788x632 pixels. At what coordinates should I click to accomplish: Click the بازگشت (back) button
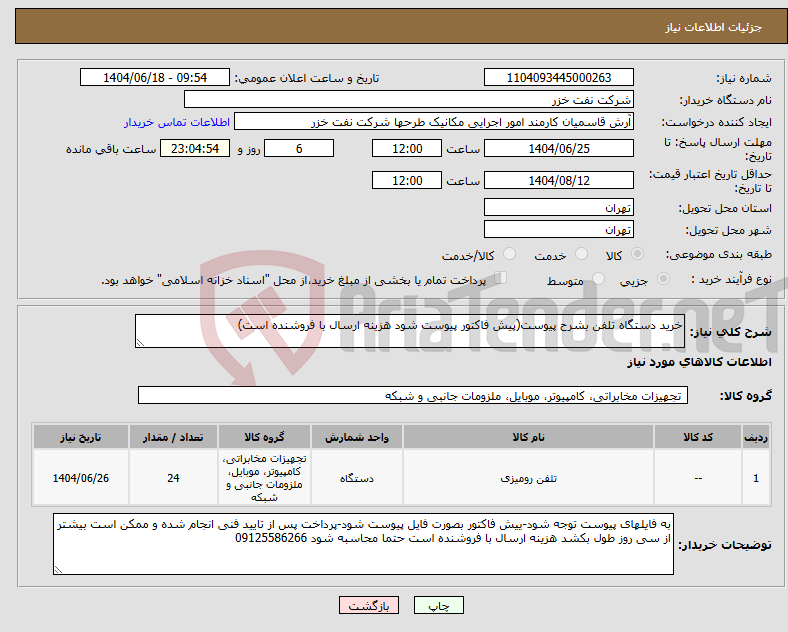[x=369, y=605]
